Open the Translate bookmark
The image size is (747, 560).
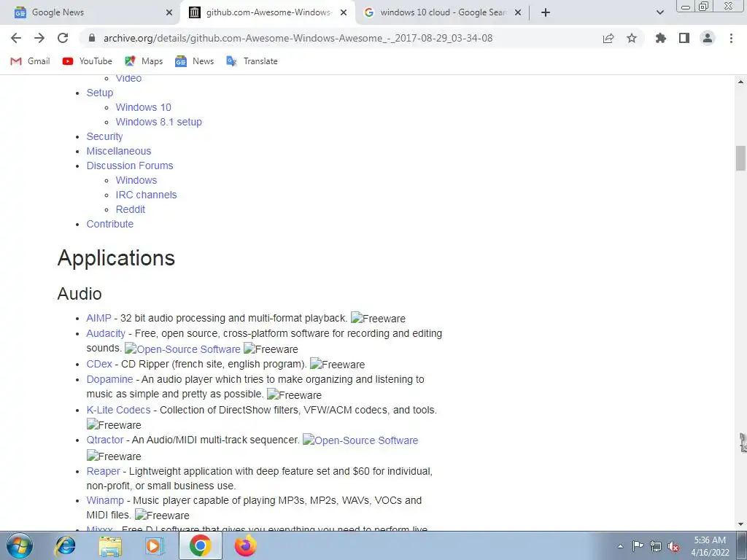click(x=252, y=61)
